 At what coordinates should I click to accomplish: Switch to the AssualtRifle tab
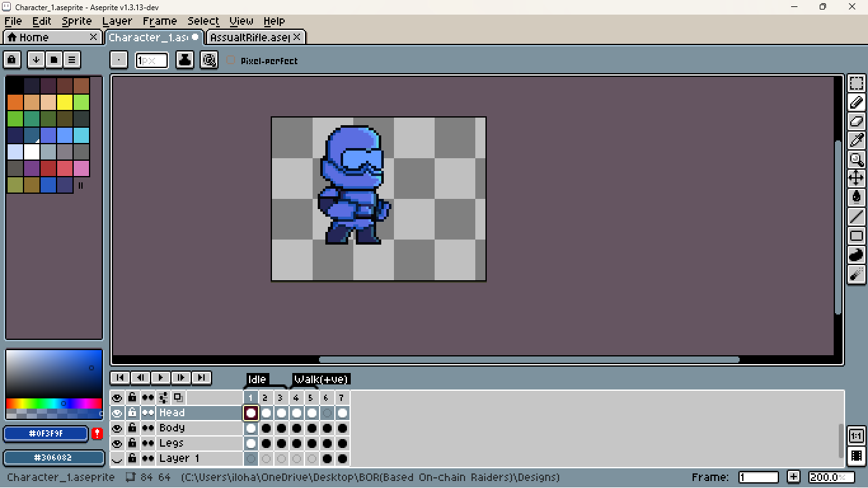tap(250, 37)
